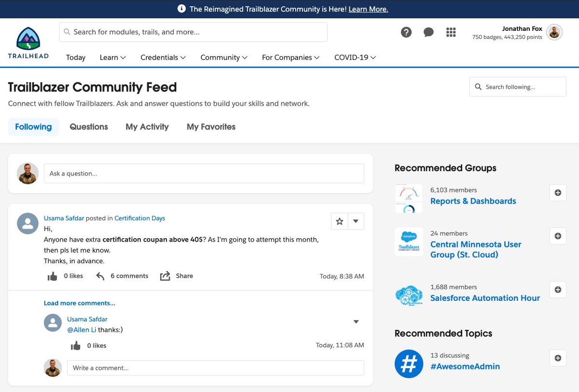Click Usama Safdar's post avatar icon

[x=28, y=224]
